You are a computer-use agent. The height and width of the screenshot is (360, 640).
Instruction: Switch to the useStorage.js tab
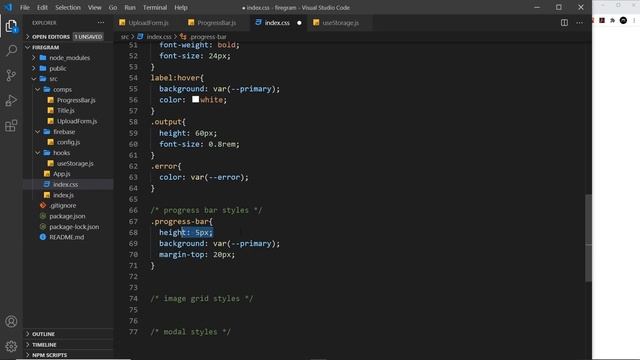[341, 23]
